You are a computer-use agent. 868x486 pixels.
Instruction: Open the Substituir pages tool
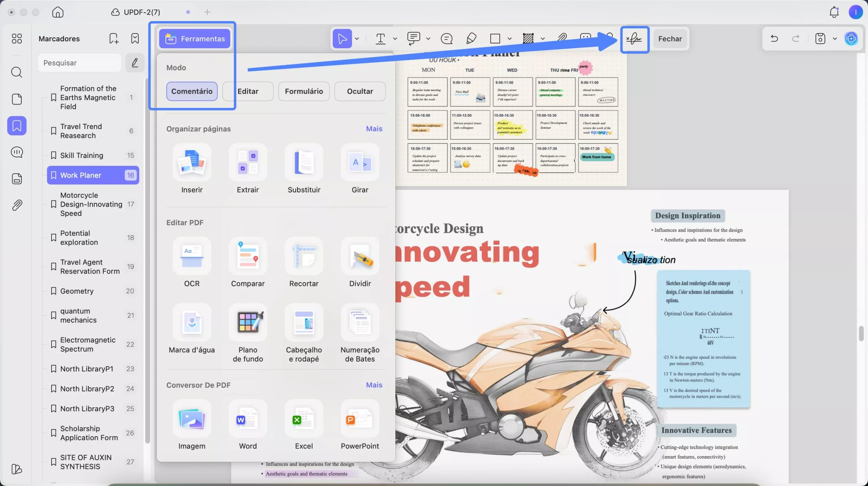tap(304, 169)
